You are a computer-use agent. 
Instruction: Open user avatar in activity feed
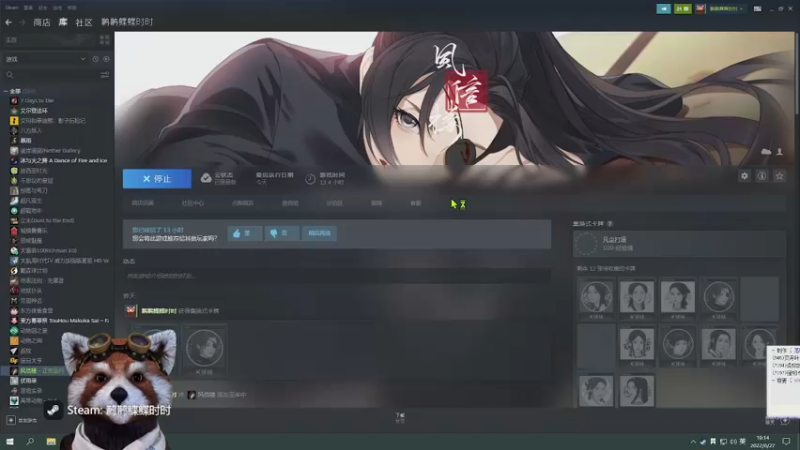click(131, 310)
